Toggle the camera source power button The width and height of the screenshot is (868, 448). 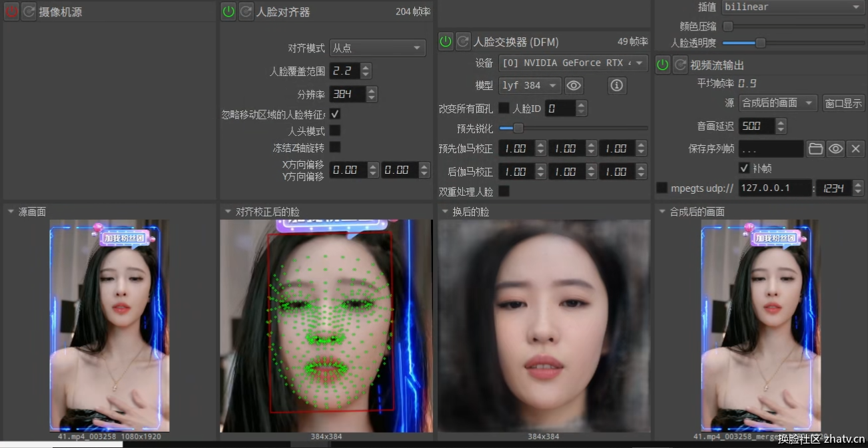pos(11,12)
